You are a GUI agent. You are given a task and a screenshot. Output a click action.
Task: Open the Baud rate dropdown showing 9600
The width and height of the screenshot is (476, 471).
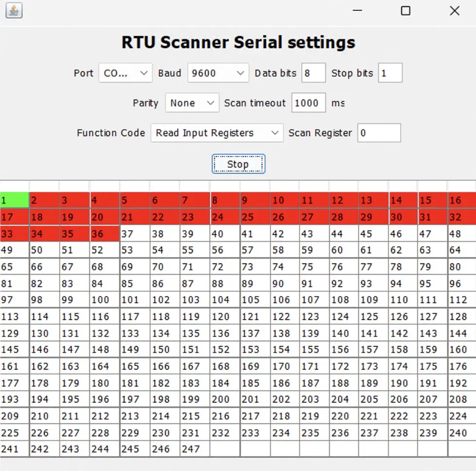[218, 73]
